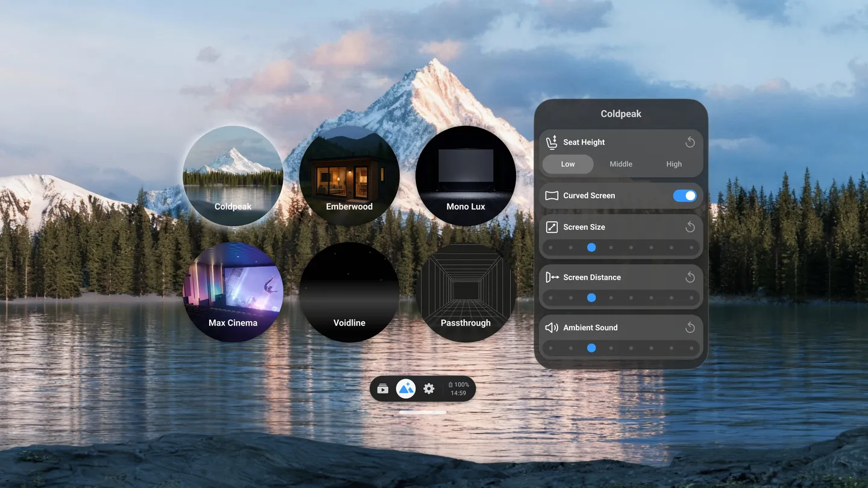The width and height of the screenshot is (868, 488).
Task: Click the Screen Distance reset arrow
Action: click(x=690, y=277)
